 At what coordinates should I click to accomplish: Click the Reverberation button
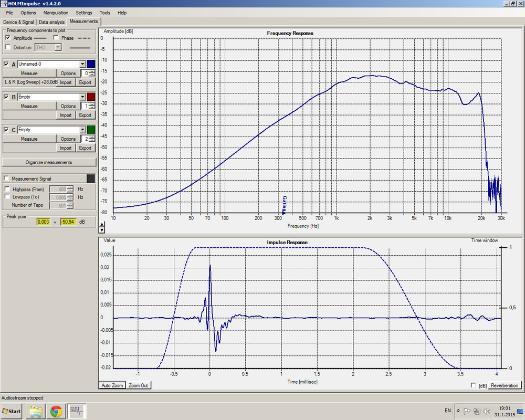click(504, 385)
